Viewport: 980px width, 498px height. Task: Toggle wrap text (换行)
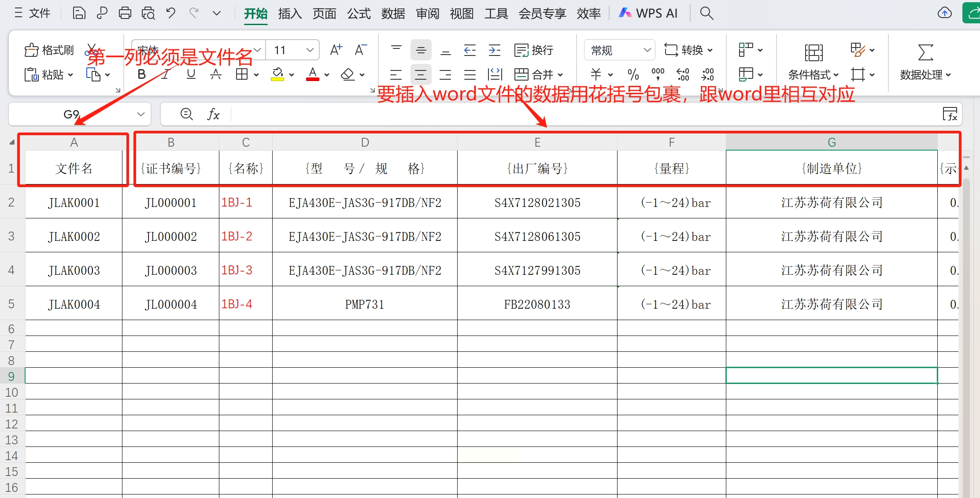pyautogui.click(x=534, y=50)
